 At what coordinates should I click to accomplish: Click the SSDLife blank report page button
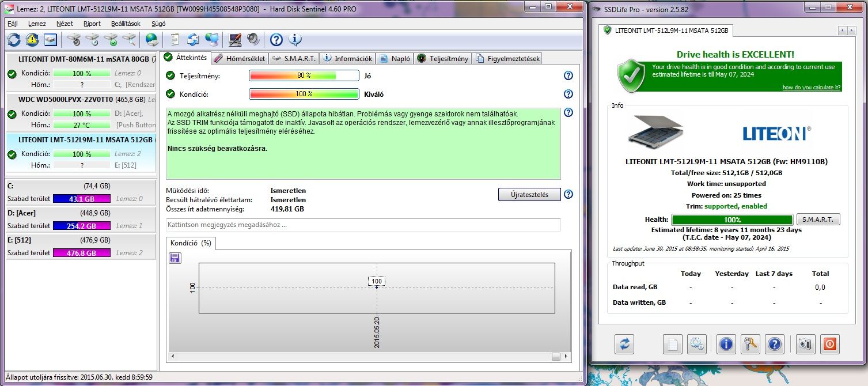click(672, 344)
